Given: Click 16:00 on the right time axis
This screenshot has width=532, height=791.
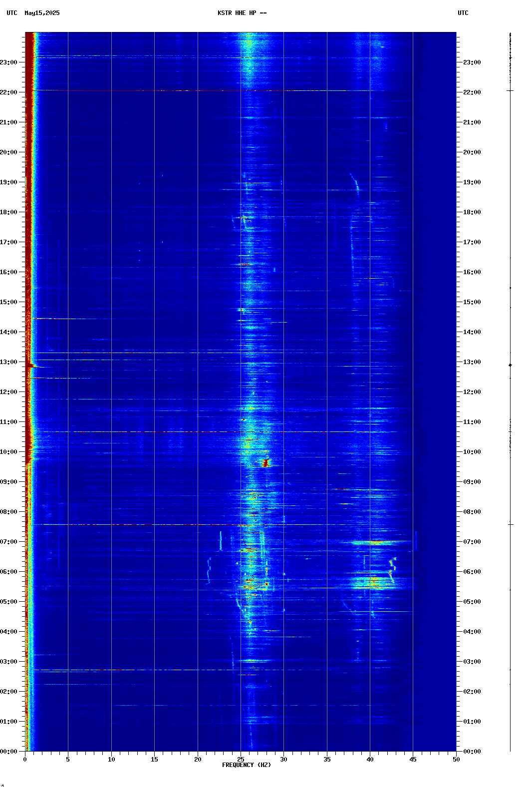Looking at the screenshot, I should point(472,272).
